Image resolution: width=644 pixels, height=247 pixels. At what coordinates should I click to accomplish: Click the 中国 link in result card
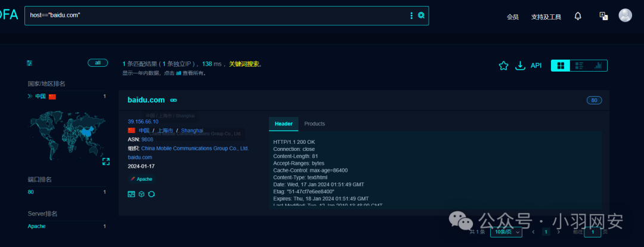tap(144, 130)
